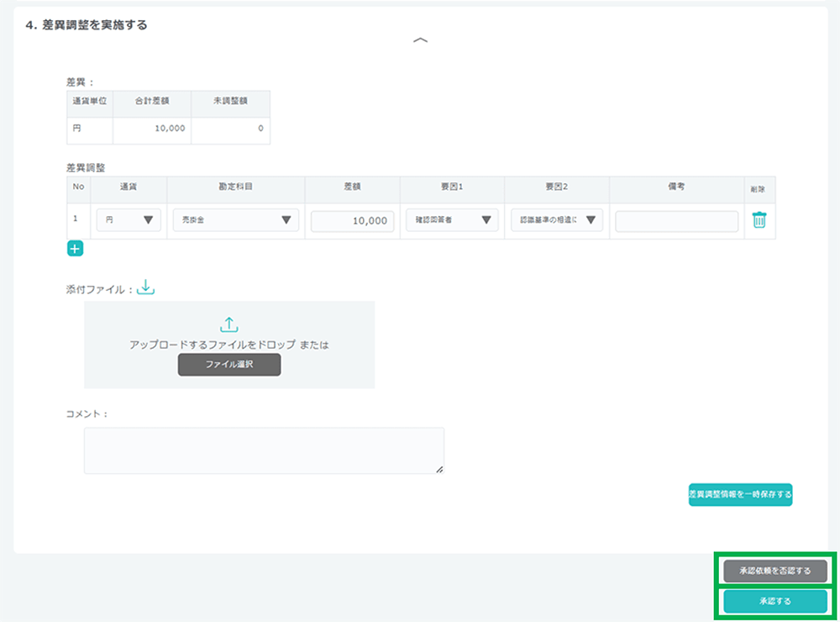
Task: Approve using the 承認する button
Action: [x=774, y=601]
